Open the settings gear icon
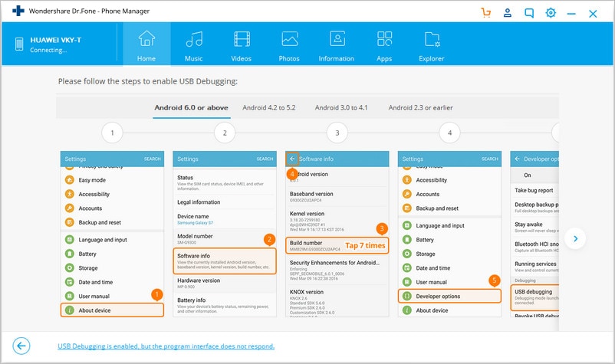 tap(551, 13)
